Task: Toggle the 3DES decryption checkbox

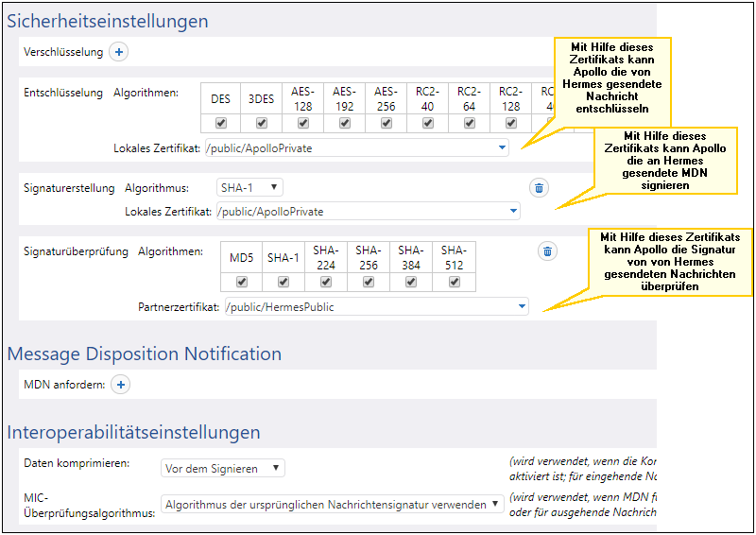Action: pyautogui.click(x=262, y=123)
